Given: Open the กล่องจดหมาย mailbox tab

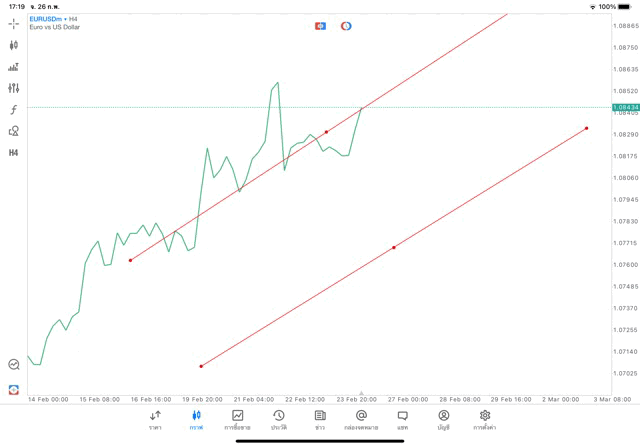Looking at the screenshot, I should (361, 420).
